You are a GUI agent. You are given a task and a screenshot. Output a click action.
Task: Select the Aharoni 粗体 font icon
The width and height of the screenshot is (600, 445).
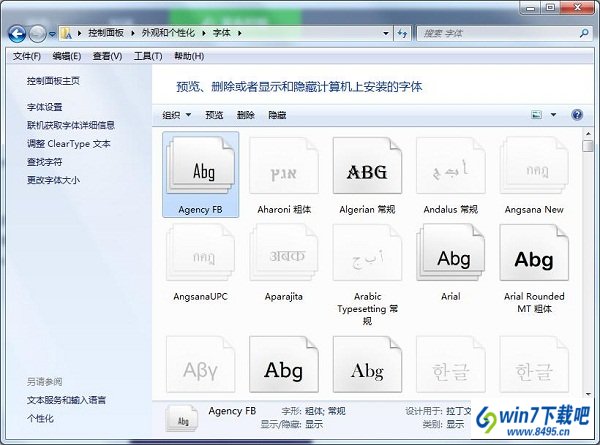tap(284, 166)
